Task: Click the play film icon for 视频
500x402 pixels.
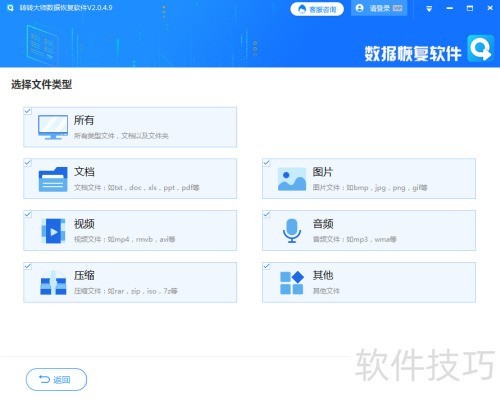Action: pos(53,231)
